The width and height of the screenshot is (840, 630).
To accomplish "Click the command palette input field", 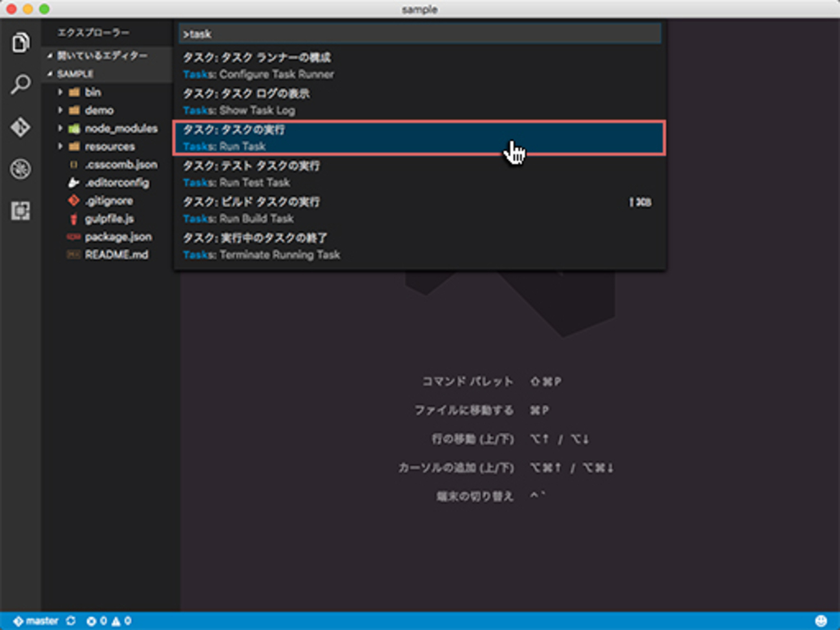I will pos(419,34).
